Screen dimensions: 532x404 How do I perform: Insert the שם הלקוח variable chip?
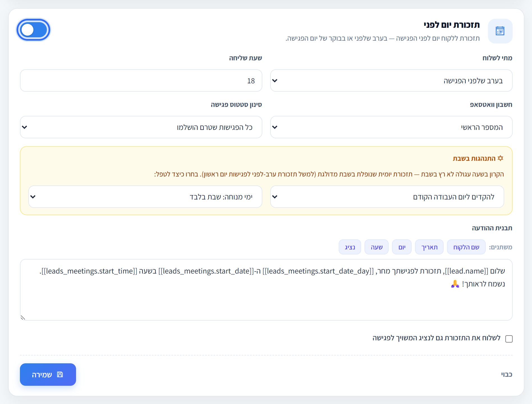[x=466, y=247]
